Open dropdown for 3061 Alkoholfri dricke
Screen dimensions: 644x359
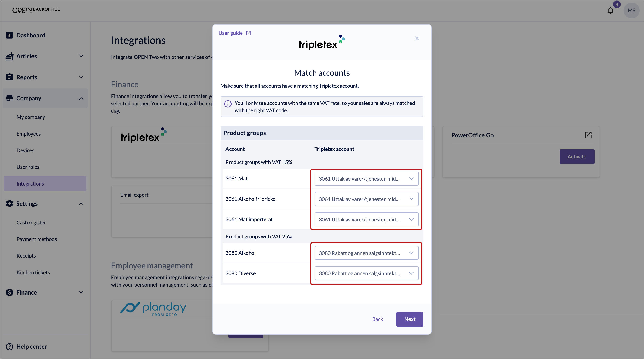[x=366, y=199]
